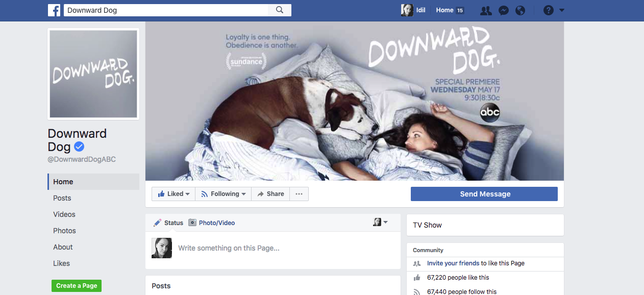Click the people icon beside Invite your friends
This screenshot has width=644, height=295.
coord(417,263)
